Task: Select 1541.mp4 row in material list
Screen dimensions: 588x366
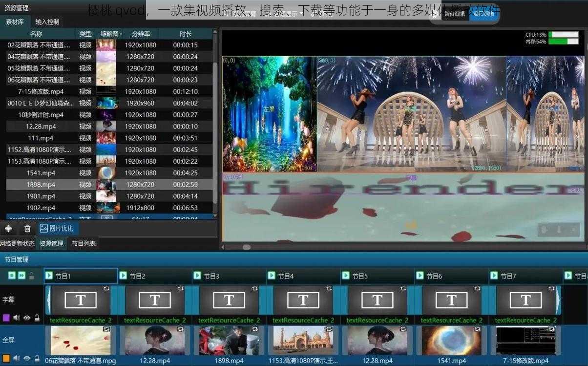Action: pyautogui.click(x=109, y=173)
